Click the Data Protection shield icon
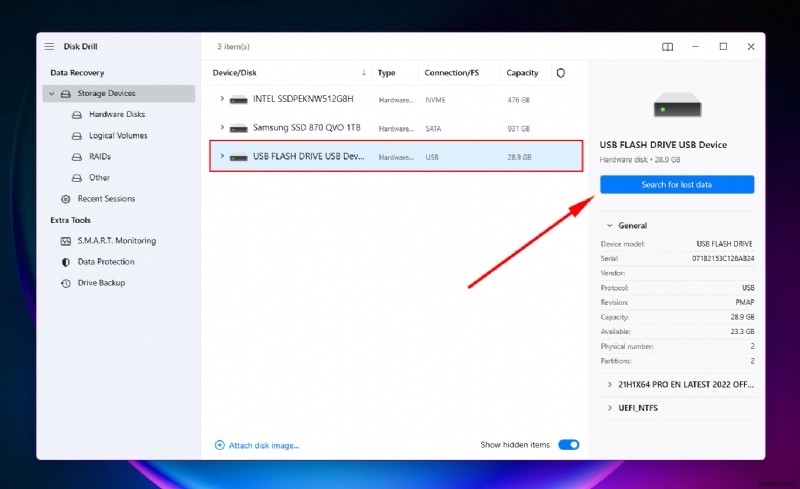800x489 pixels. [x=66, y=262]
